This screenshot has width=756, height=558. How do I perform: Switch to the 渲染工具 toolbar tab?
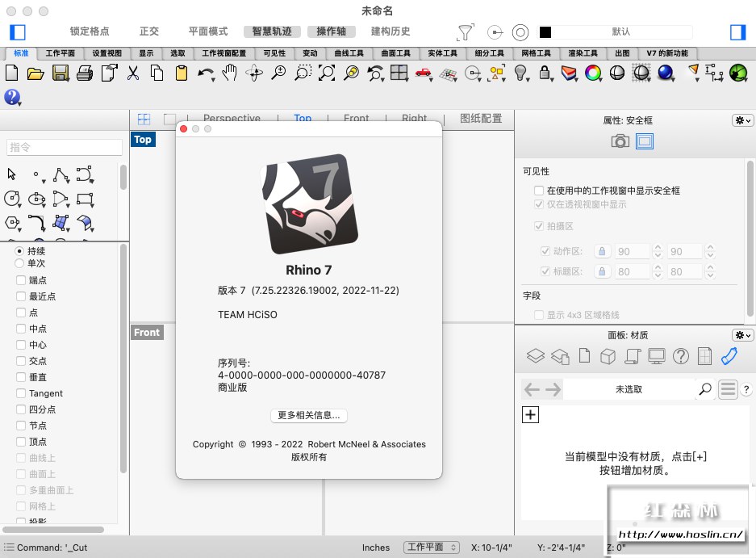tap(583, 53)
